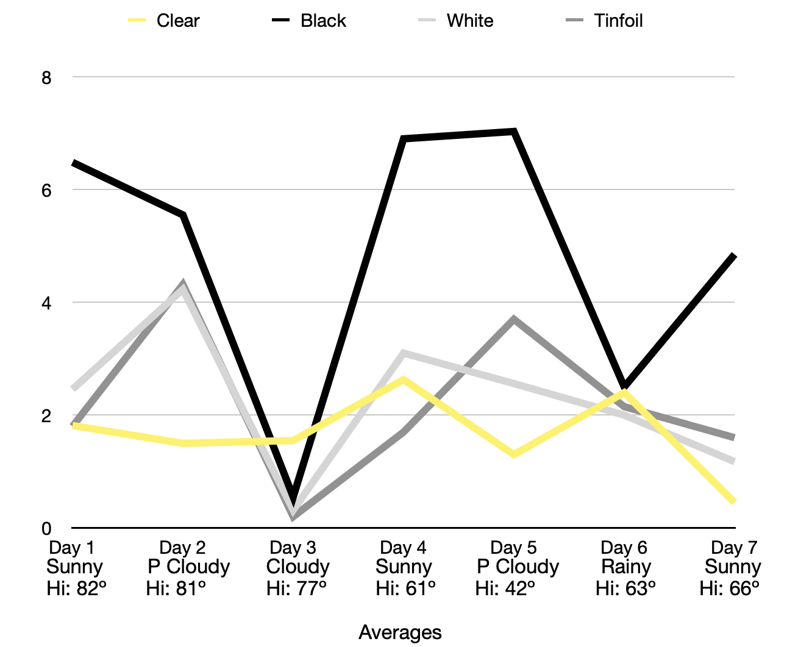Click the Day 5 P Cloudy axis label

[517, 567]
